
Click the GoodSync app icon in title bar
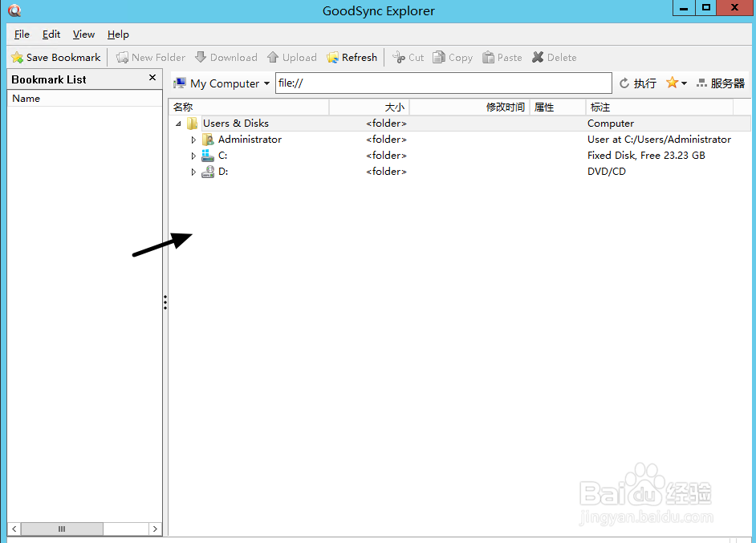click(15, 10)
